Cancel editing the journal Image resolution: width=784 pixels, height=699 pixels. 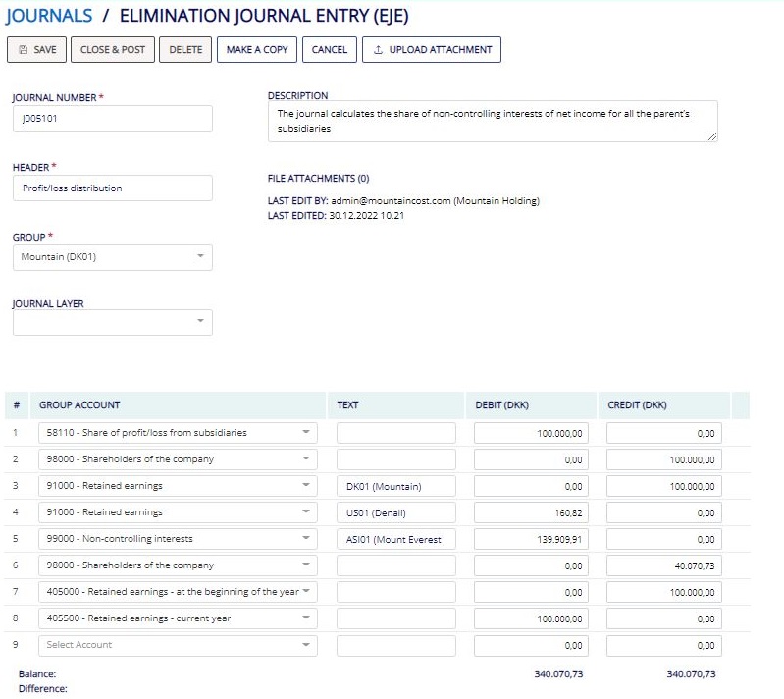[x=330, y=49]
